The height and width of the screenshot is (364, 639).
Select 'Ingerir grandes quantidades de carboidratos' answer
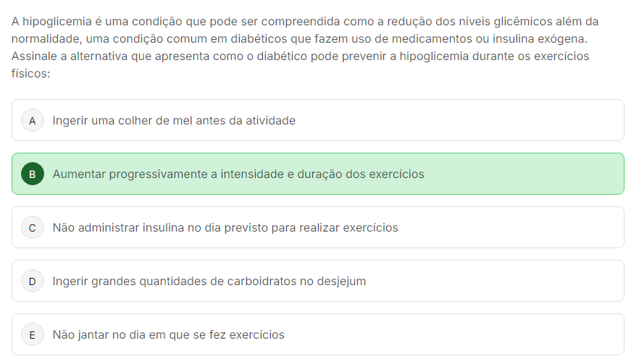tap(209, 282)
